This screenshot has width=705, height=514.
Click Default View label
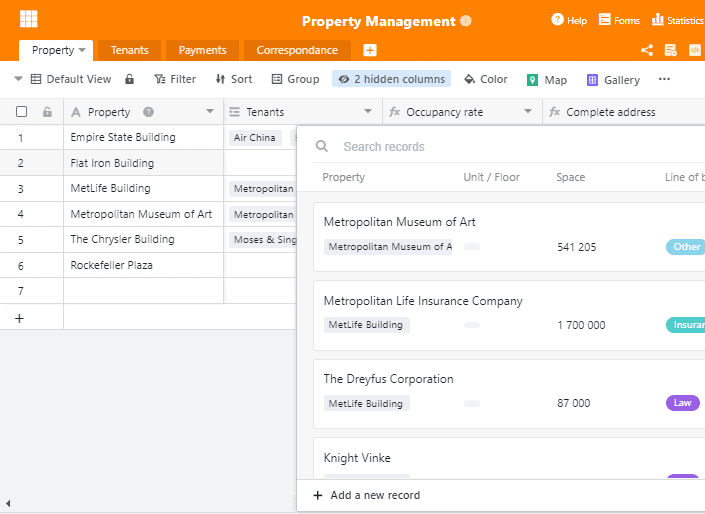point(79,79)
